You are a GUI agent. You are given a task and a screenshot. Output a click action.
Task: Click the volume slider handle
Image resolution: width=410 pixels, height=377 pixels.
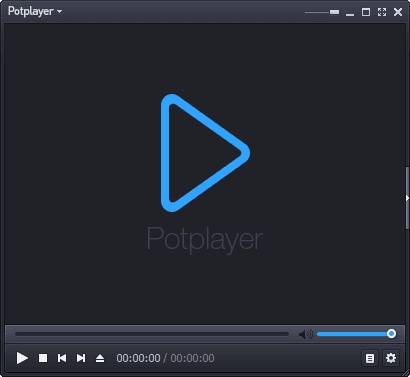point(392,334)
